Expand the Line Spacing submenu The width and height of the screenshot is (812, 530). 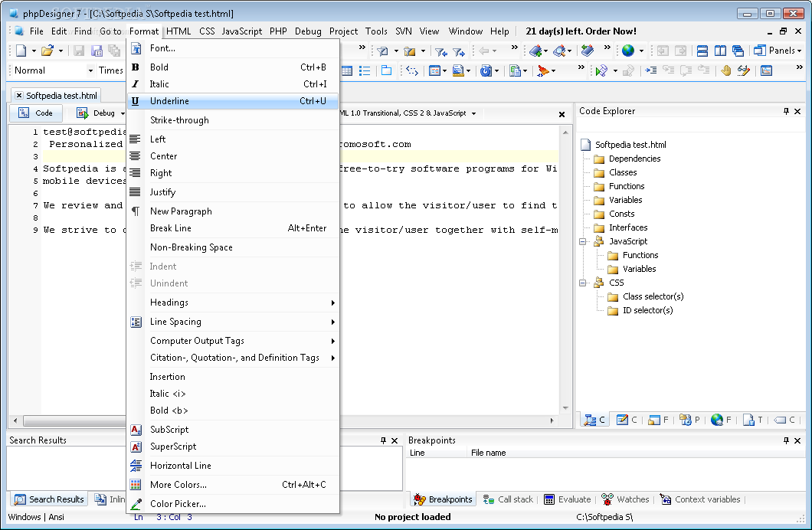pyautogui.click(x=233, y=322)
